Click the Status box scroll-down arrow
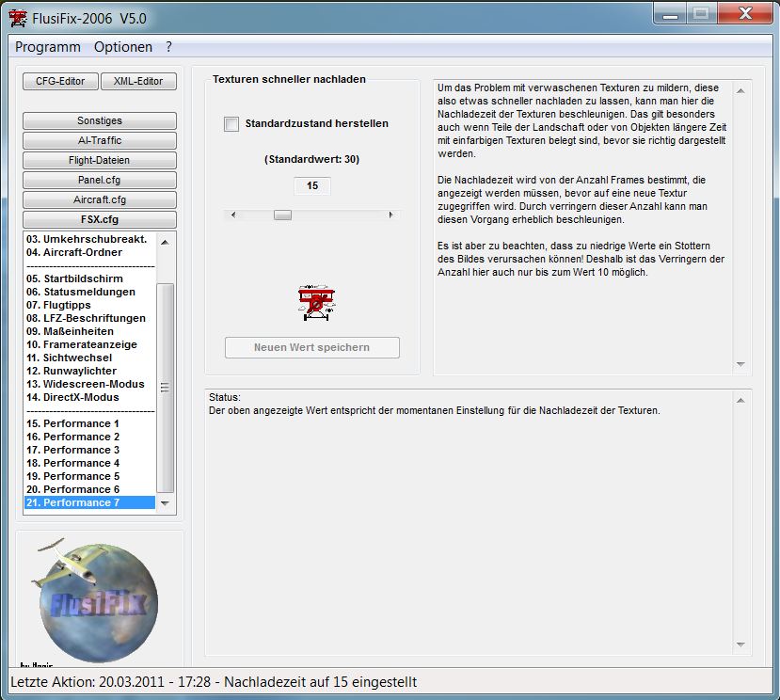 pos(740,644)
